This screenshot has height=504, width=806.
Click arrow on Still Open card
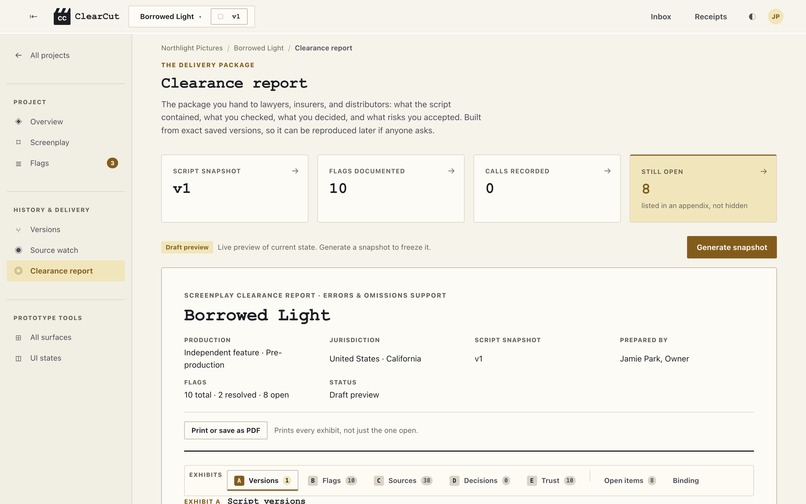[764, 171]
